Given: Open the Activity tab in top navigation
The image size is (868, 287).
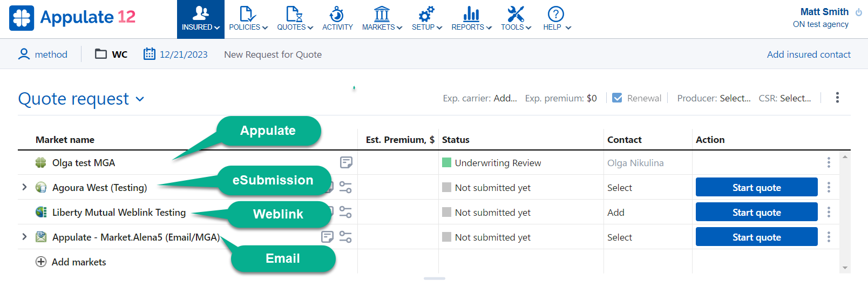Looking at the screenshot, I should pyautogui.click(x=337, y=19).
